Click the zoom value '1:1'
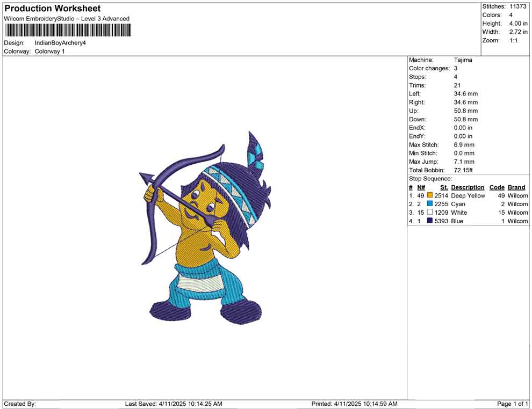This screenshot has height=409, width=532. click(514, 40)
